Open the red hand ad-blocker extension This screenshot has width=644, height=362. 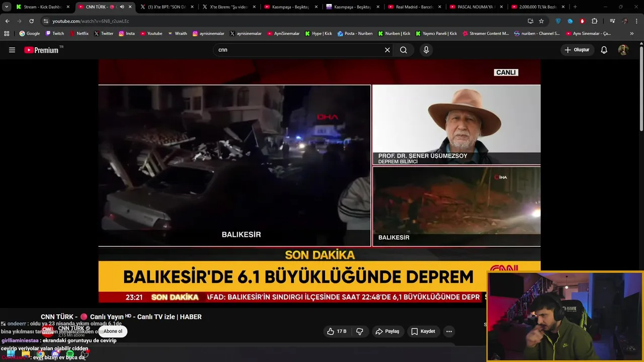[x=583, y=21]
